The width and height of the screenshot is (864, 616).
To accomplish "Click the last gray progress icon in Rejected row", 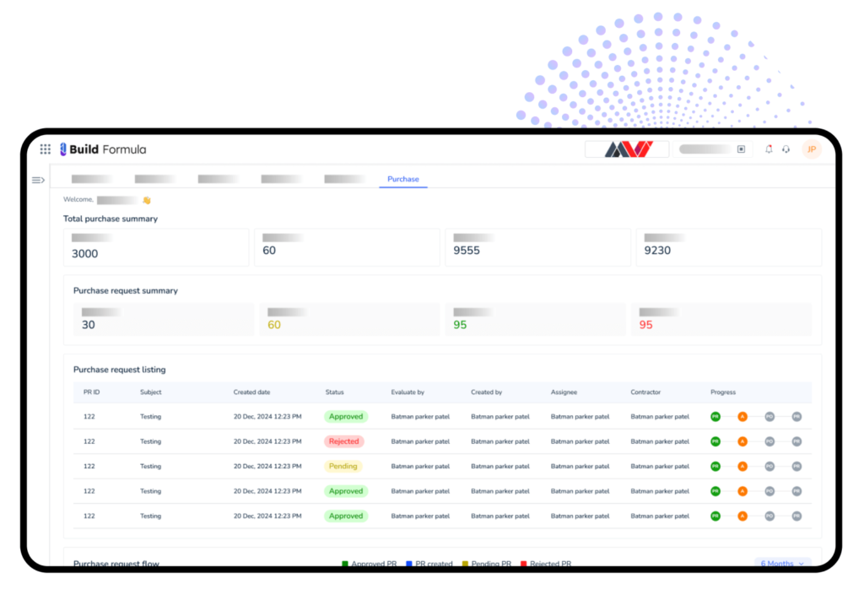I will (x=796, y=441).
